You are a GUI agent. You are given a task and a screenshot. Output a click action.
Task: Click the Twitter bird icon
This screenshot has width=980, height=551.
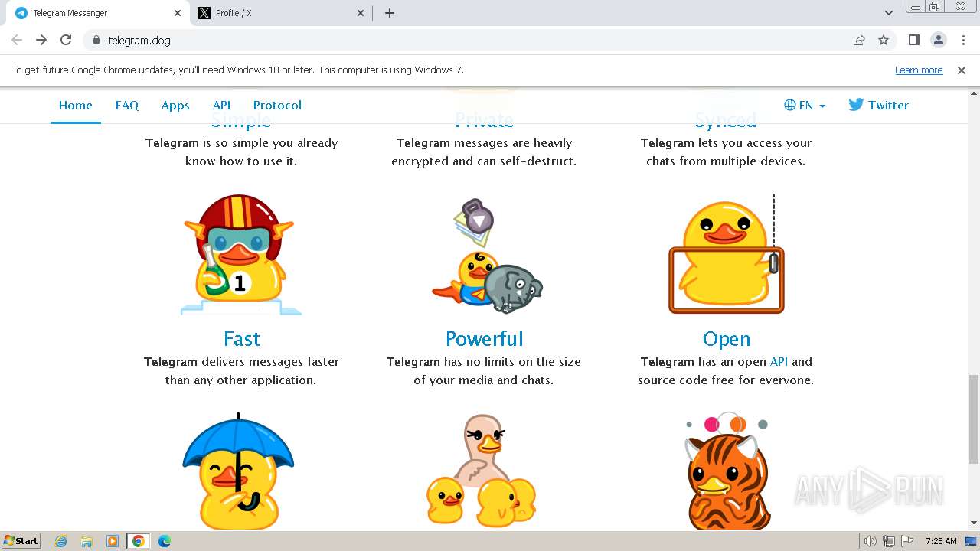coord(856,105)
